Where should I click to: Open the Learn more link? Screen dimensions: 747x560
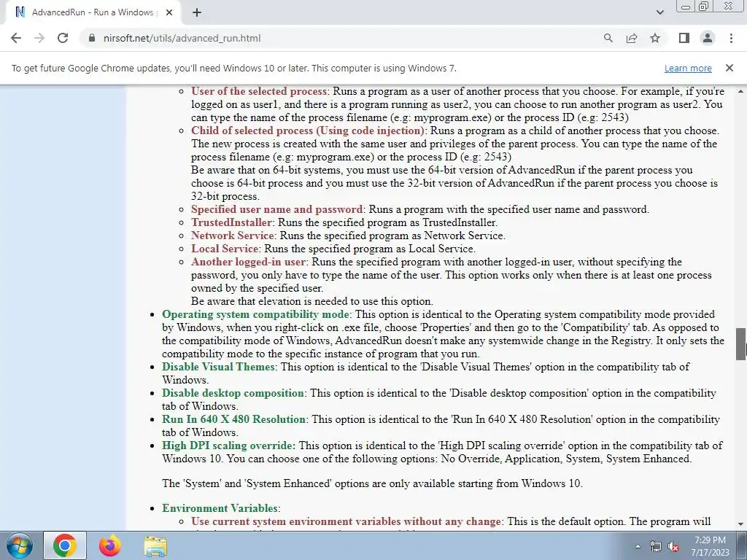pyautogui.click(x=688, y=68)
